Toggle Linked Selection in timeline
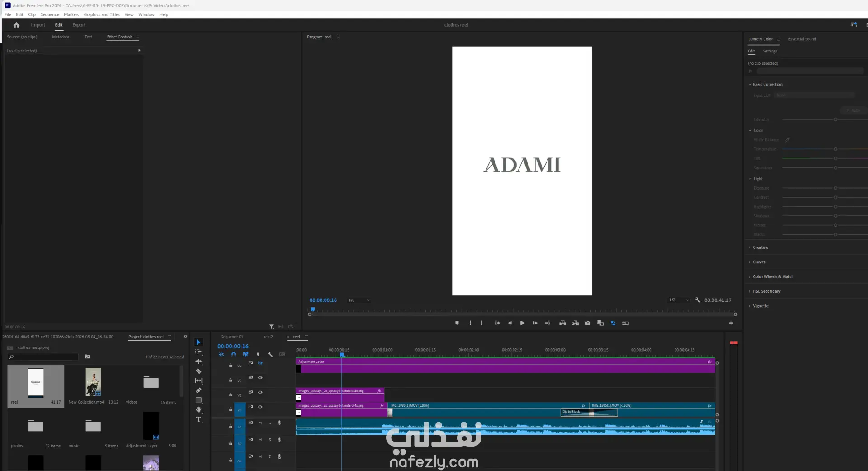868x471 pixels. (246, 354)
